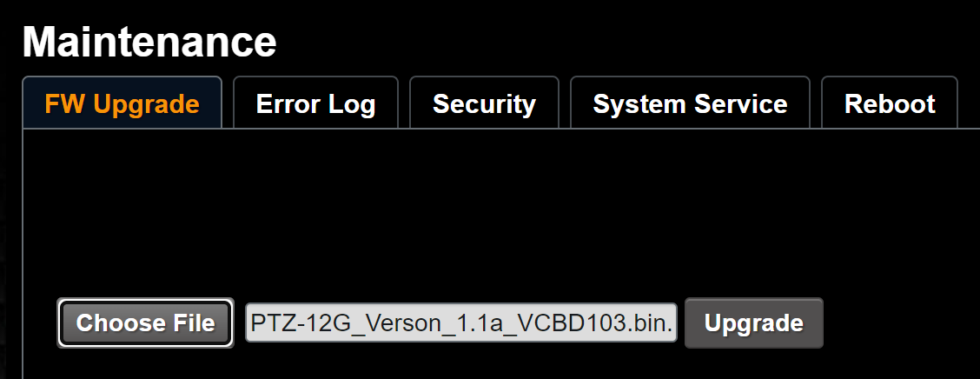Screen dimensions: 980x379
Task: Switch to the Error Log tab
Action: click(x=315, y=104)
